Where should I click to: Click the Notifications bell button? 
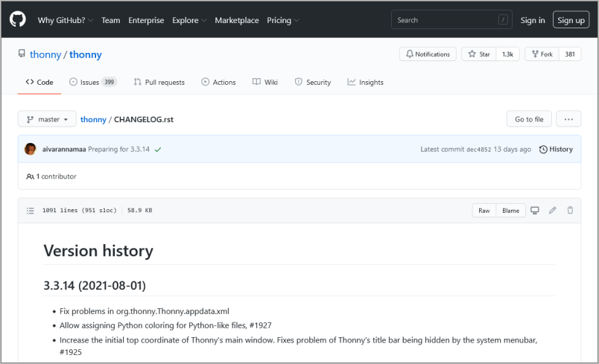428,54
